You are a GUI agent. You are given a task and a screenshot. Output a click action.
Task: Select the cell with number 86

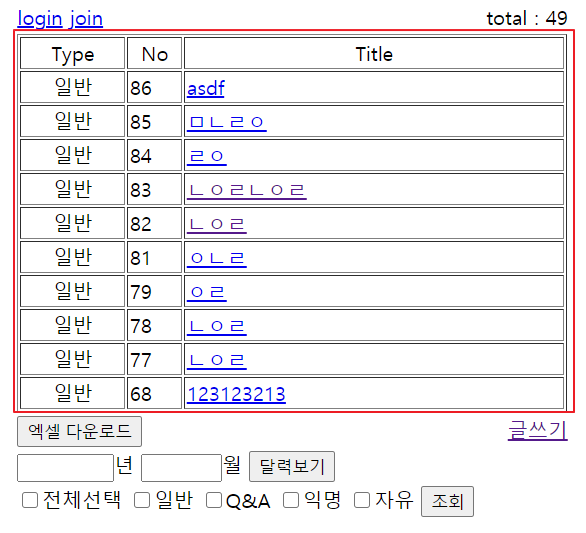[x=154, y=87]
